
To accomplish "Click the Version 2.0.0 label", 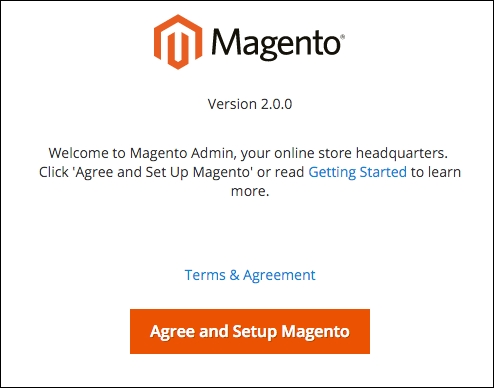I will click(250, 104).
